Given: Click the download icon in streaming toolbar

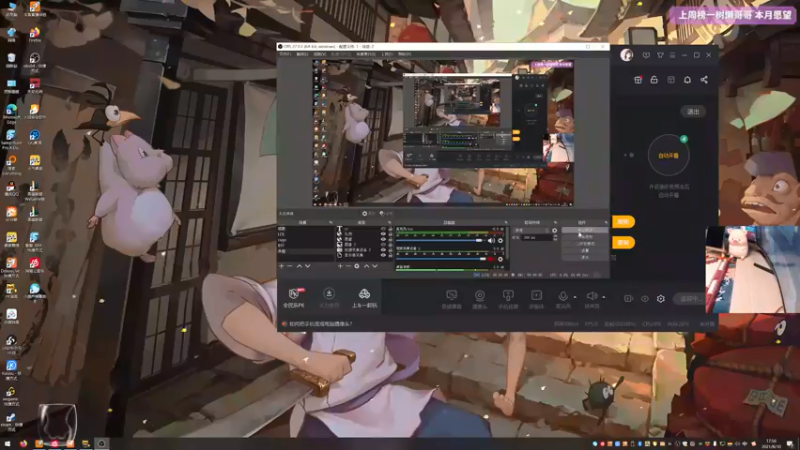Looking at the screenshot, I should click(x=329, y=293).
